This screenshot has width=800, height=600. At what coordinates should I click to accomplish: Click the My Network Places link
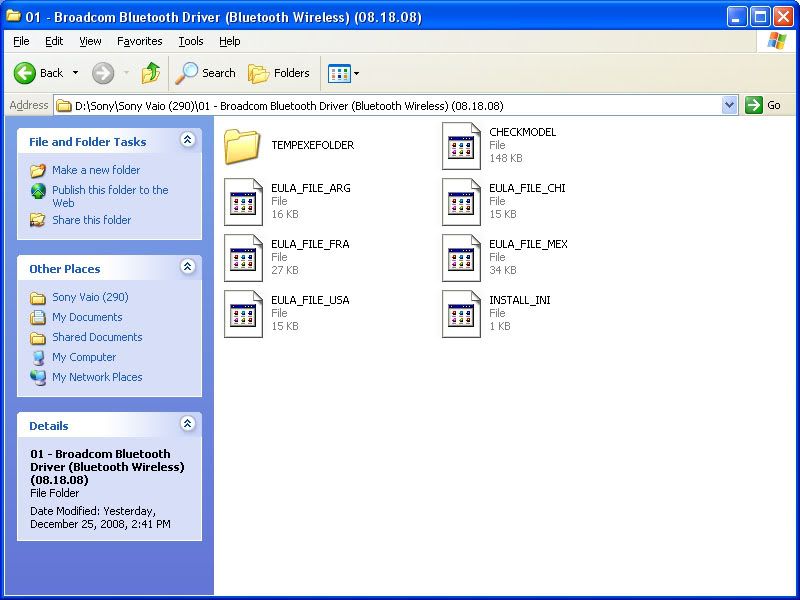97,377
